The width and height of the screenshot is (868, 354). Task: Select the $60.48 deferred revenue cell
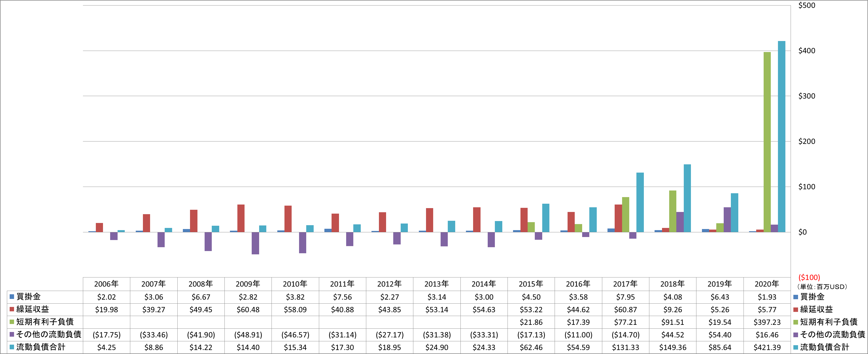(x=248, y=309)
